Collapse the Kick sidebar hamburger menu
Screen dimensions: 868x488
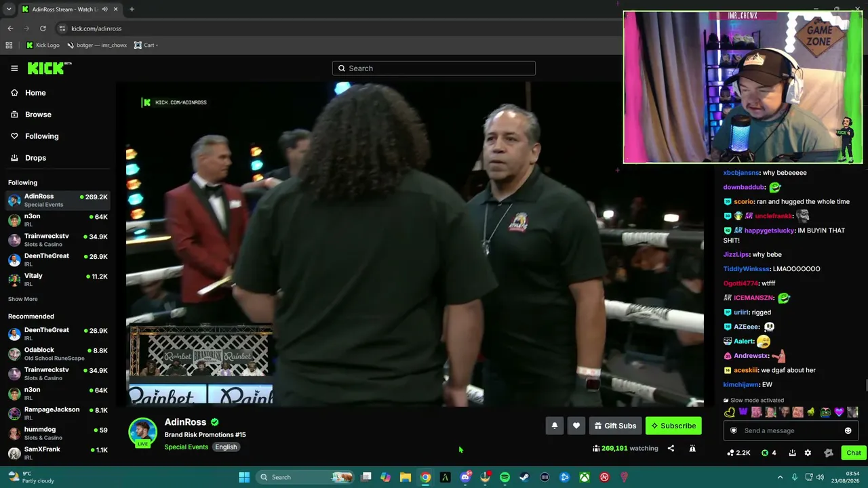14,68
